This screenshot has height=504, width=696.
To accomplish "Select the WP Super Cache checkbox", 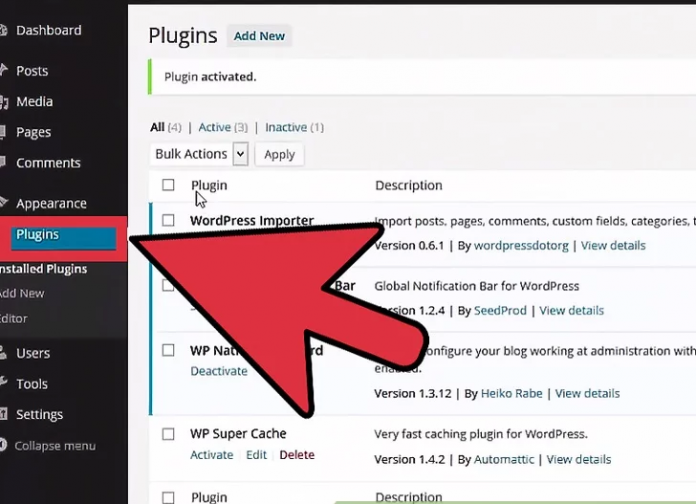I will click(x=168, y=434).
